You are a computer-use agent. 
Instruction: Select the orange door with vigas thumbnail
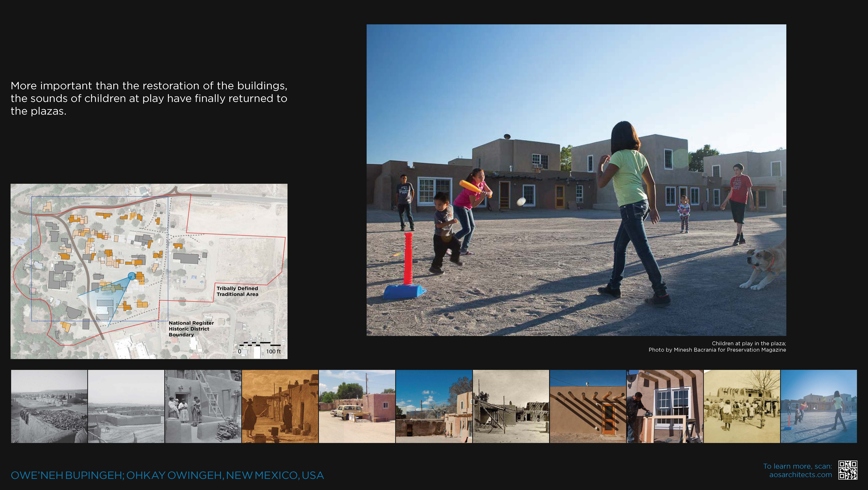click(x=588, y=406)
